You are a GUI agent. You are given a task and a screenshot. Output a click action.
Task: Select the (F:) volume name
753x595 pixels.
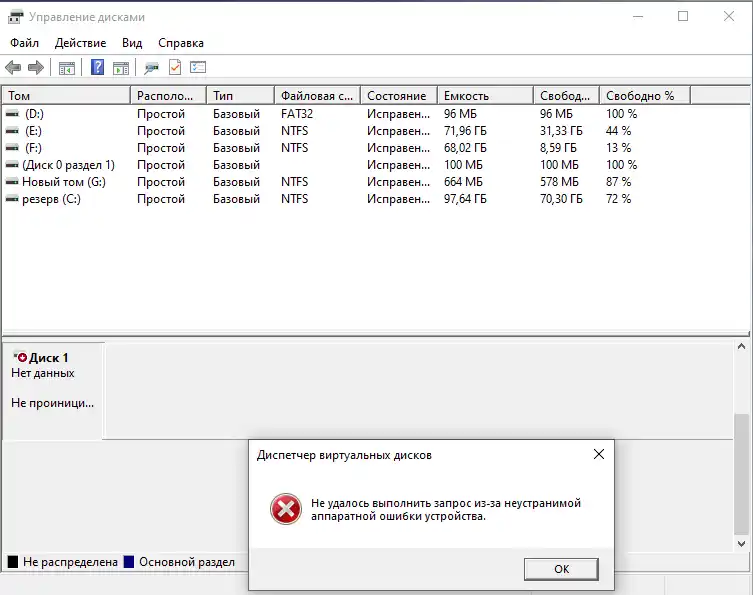[33, 147]
